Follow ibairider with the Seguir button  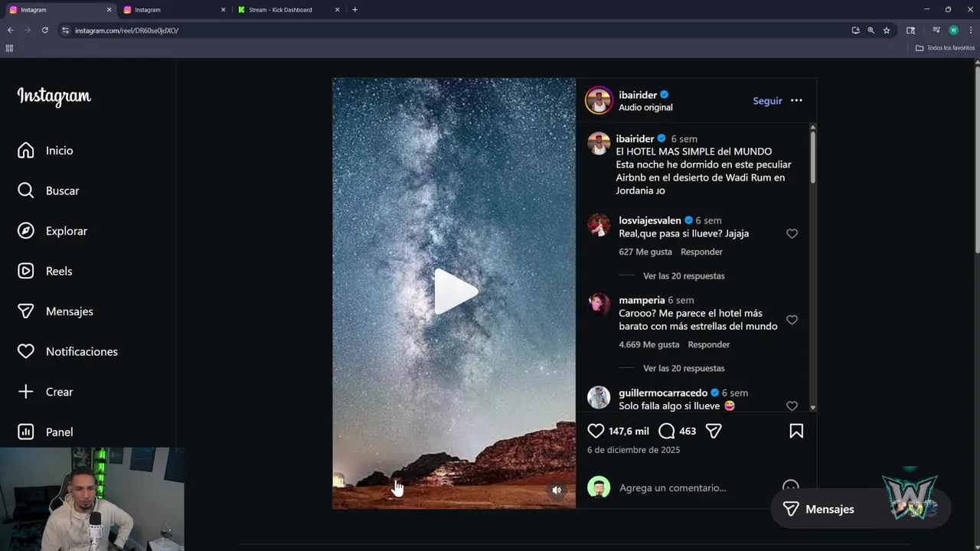[x=767, y=101]
